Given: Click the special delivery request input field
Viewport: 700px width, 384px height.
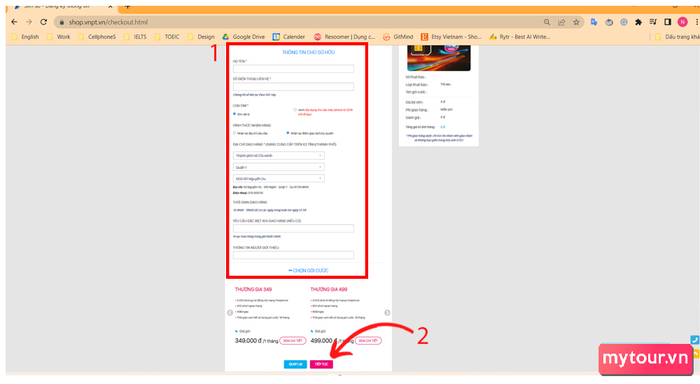Looking at the screenshot, I should pos(293,229).
